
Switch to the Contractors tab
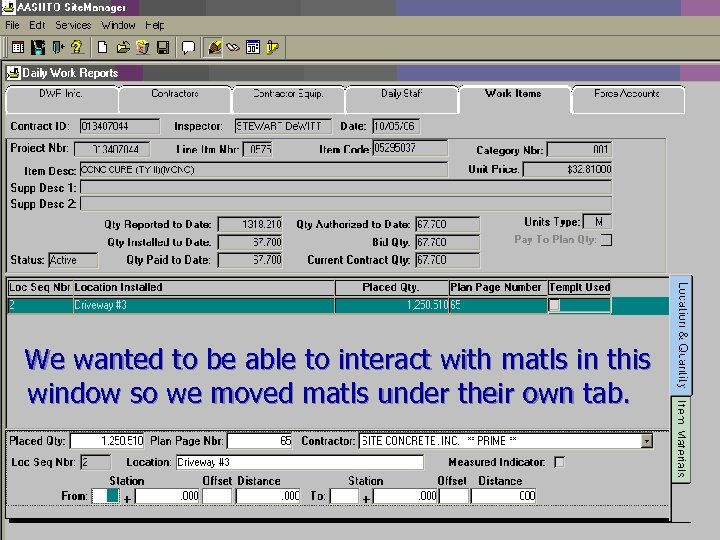pyautogui.click(x=175, y=99)
